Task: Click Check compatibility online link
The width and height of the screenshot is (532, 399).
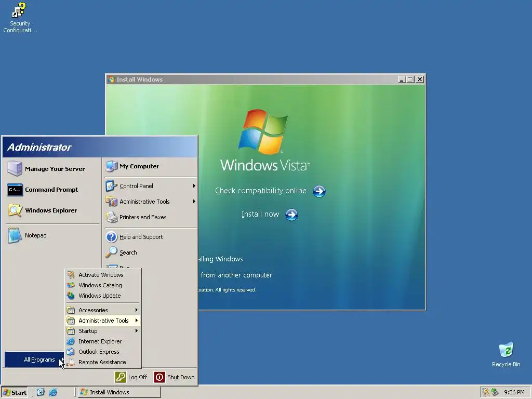Action: coord(261,191)
